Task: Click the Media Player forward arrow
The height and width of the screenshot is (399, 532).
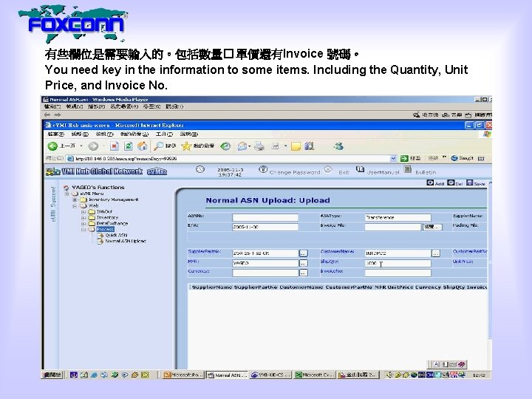Action: coord(58,115)
